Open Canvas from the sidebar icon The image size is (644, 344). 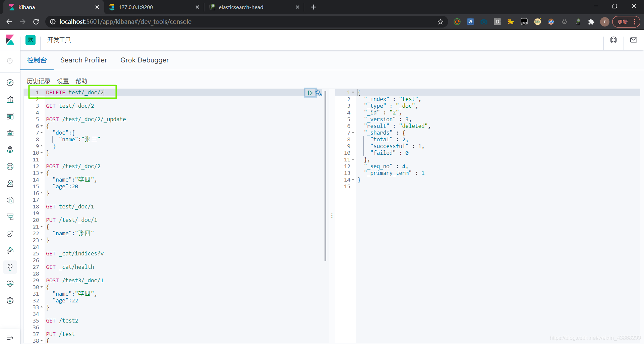[10, 133]
